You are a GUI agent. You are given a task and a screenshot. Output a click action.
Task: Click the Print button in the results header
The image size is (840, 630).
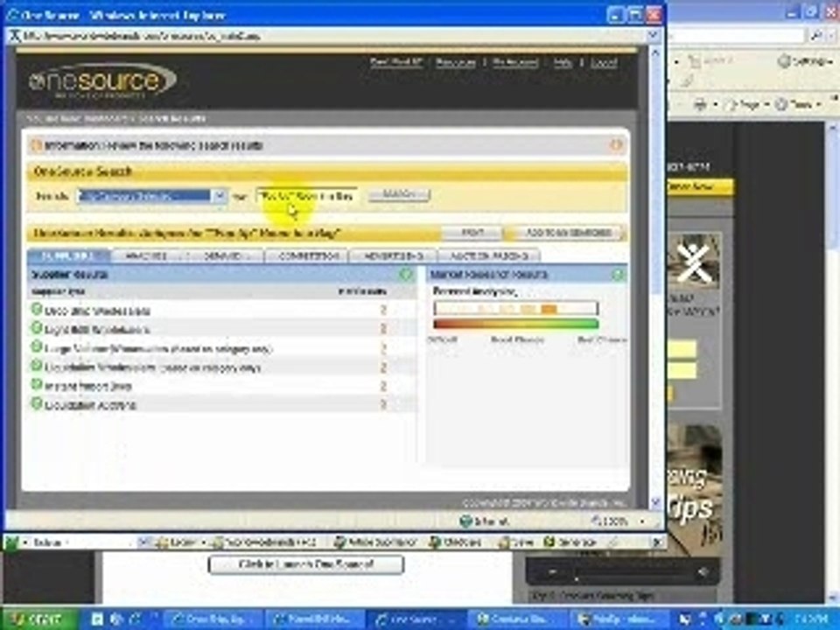(x=472, y=233)
